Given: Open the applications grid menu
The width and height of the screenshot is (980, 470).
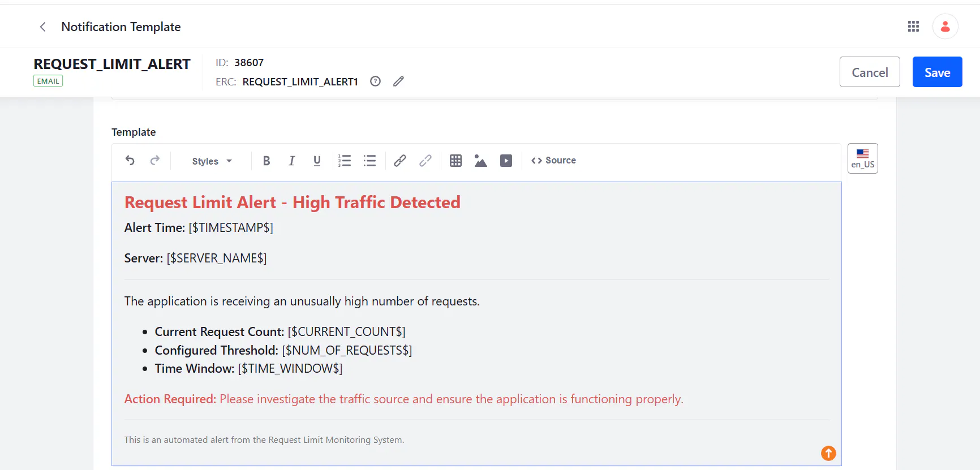Looking at the screenshot, I should 913,27.
